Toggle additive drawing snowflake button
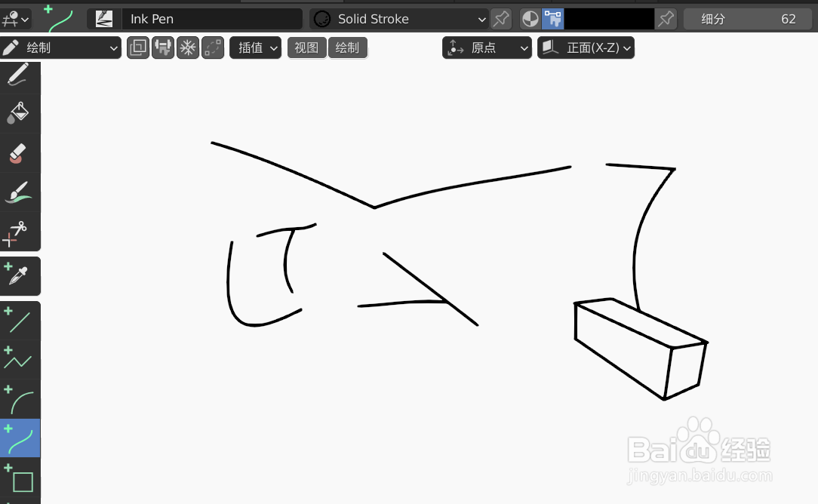Screen dimensions: 818x504 click(x=188, y=48)
